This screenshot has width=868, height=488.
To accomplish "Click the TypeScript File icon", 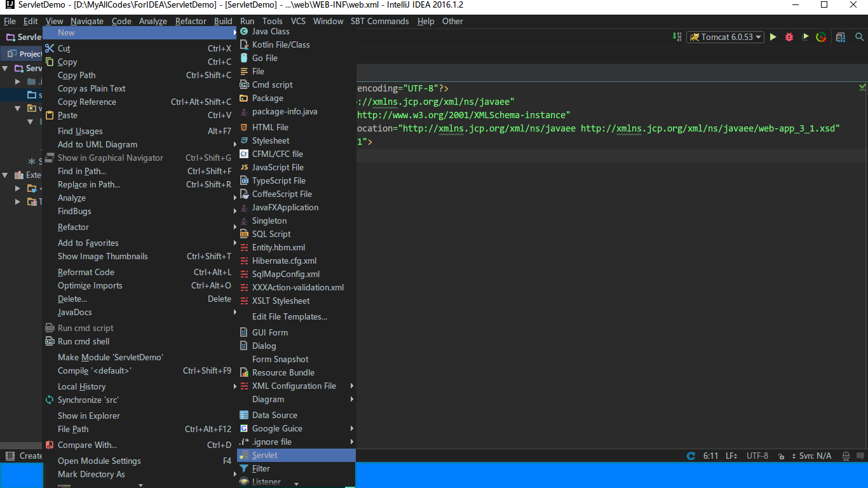I will pos(244,180).
